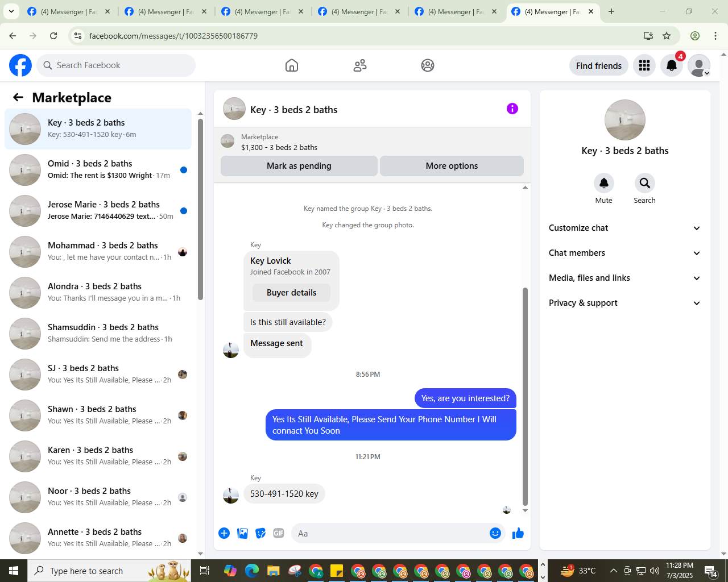The height and width of the screenshot is (582, 728).
Task: Switch to the fourth Messenger browser tab
Action: 359,11
